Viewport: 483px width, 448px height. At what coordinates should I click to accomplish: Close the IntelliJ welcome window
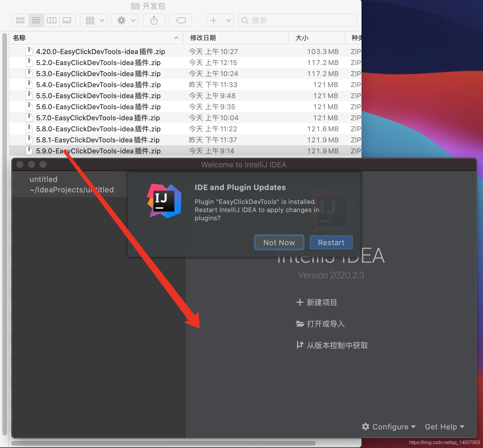coord(20,164)
